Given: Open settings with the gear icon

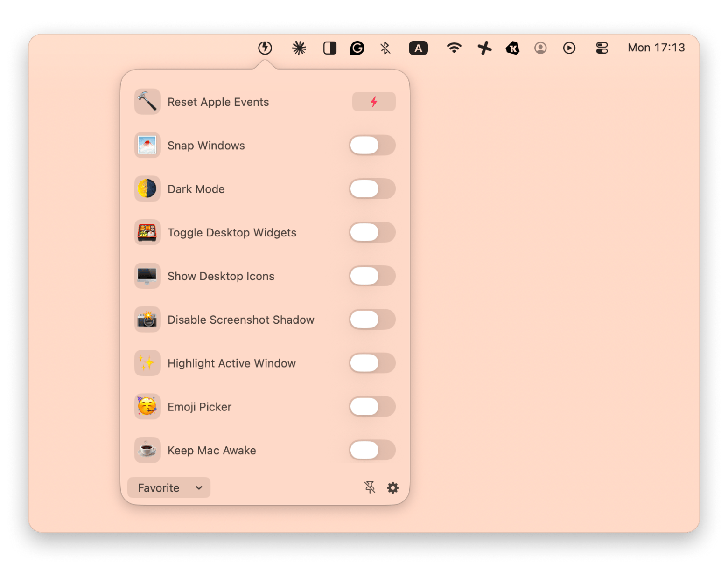Looking at the screenshot, I should [x=393, y=487].
